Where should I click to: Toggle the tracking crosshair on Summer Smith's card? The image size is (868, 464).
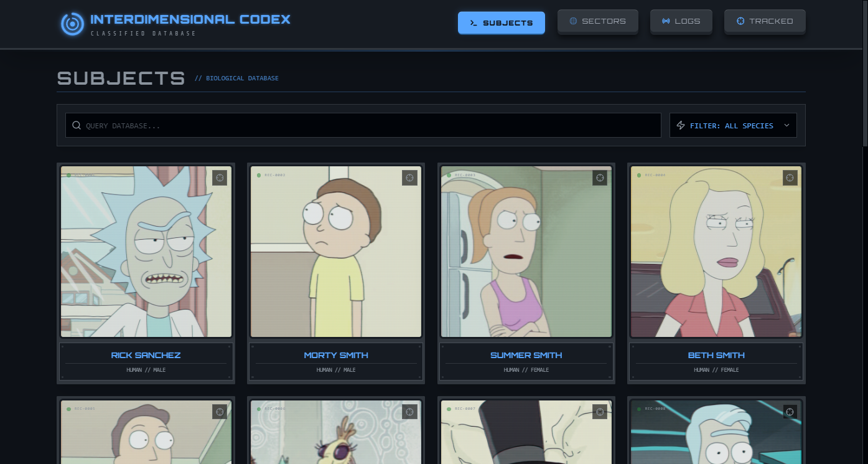coord(600,178)
